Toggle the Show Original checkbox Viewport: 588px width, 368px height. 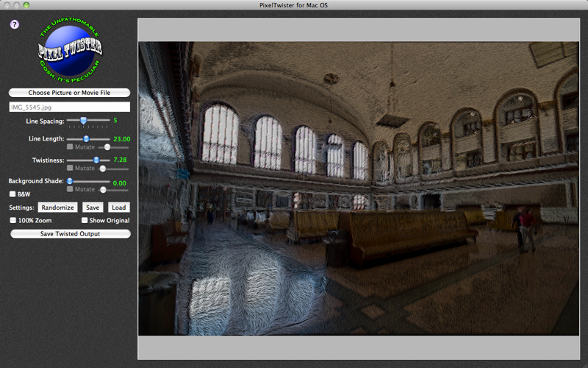[x=85, y=220]
